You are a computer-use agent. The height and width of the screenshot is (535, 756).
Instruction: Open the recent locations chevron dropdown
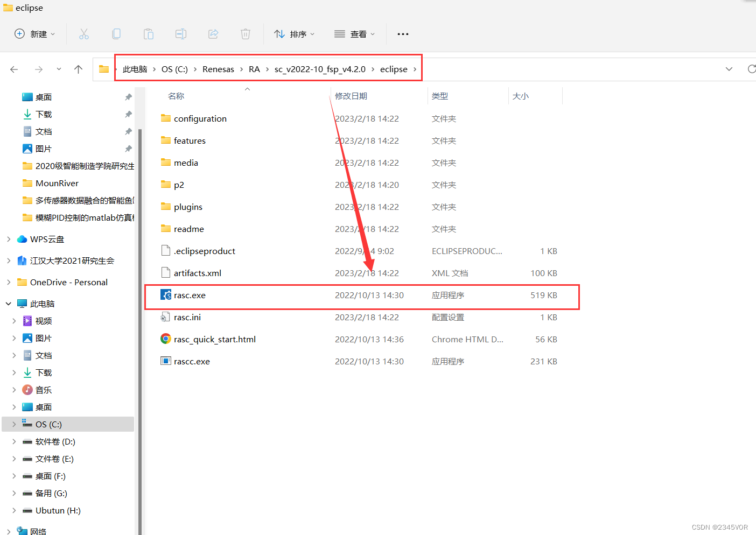(59, 69)
